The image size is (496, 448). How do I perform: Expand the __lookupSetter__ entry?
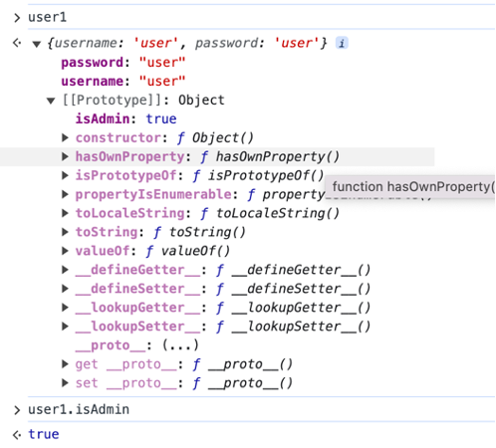65,327
